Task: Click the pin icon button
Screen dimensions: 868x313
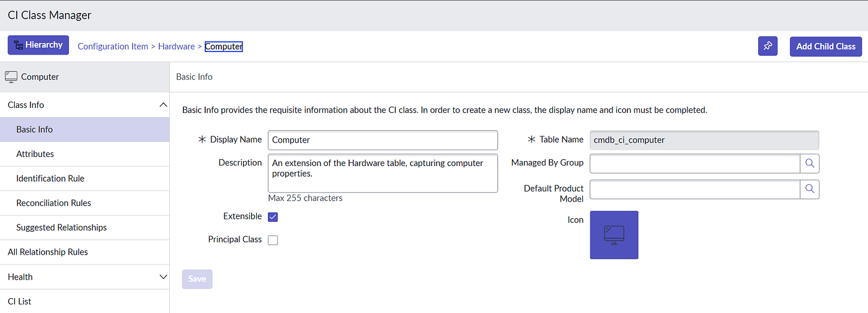Action: [x=768, y=46]
